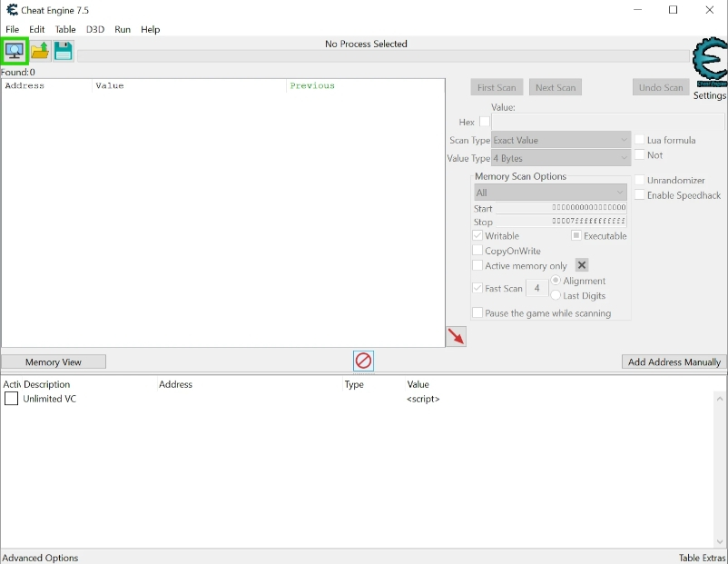
Task: Click the No Process Selected label
Action: 366,44
